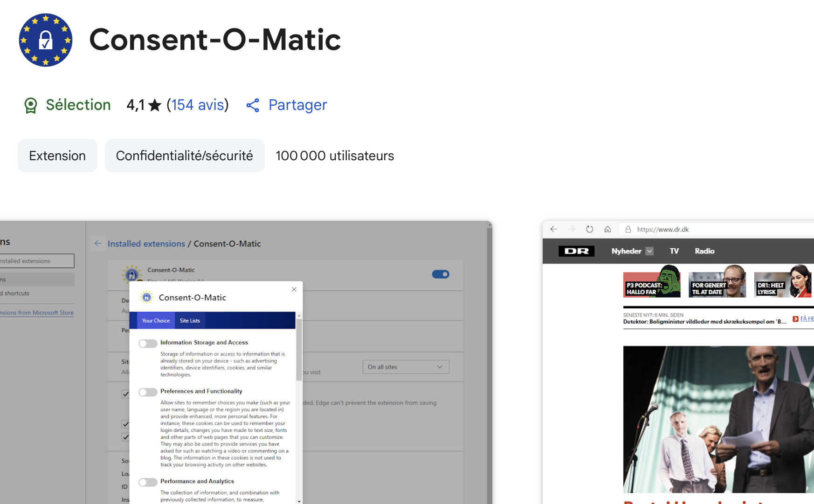Click the "Information Storage and Access" heading

(x=204, y=342)
